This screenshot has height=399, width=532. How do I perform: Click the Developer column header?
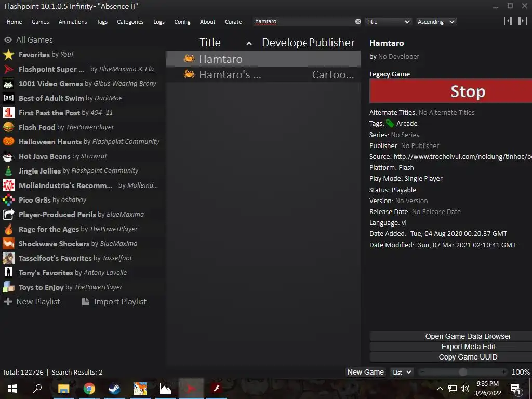coord(284,43)
